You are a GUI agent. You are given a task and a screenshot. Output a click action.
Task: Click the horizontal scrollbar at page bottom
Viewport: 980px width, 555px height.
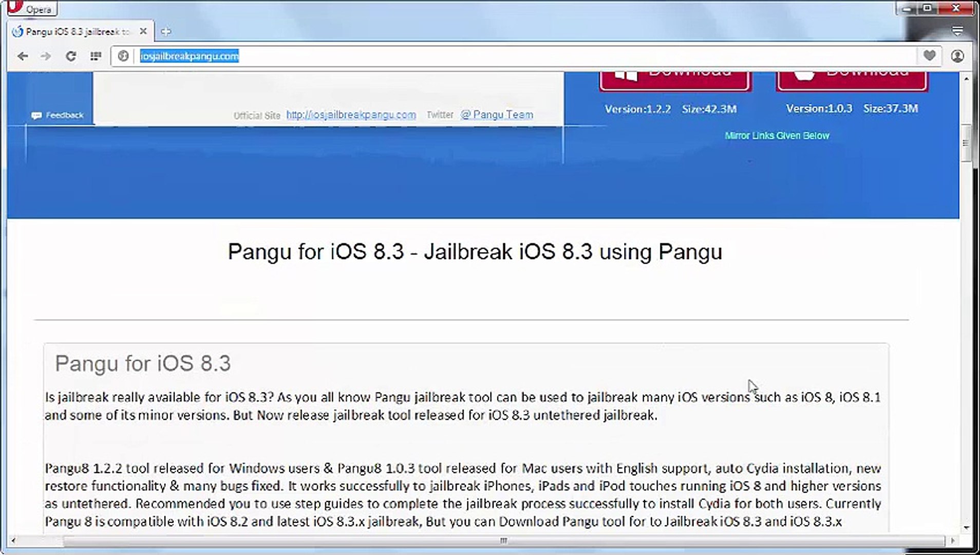point(503,540)
